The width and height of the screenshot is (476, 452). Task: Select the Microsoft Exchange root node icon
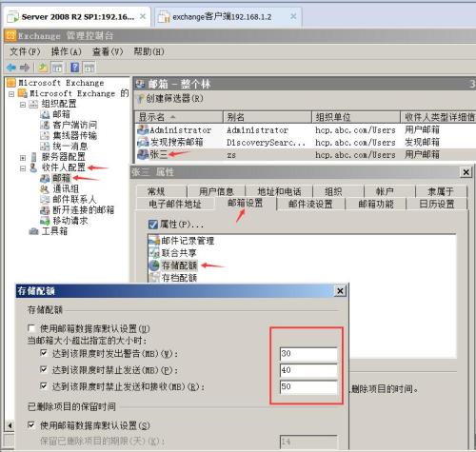[11, 83]
